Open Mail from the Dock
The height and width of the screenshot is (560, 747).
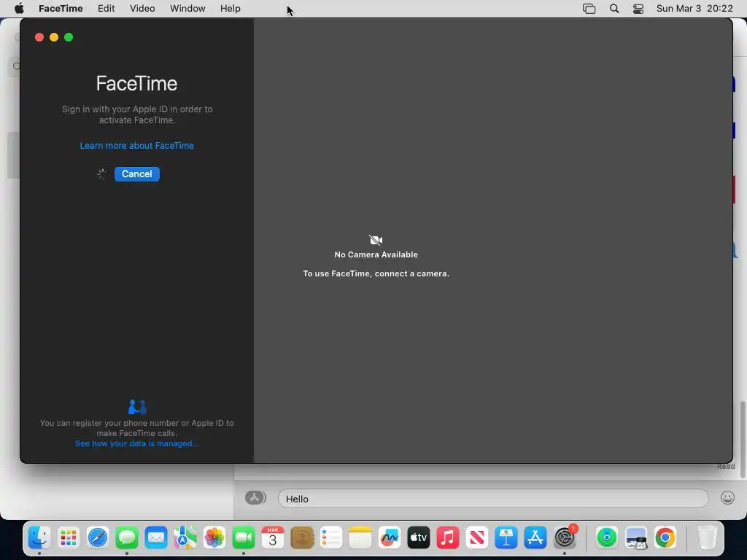(156, 537)
